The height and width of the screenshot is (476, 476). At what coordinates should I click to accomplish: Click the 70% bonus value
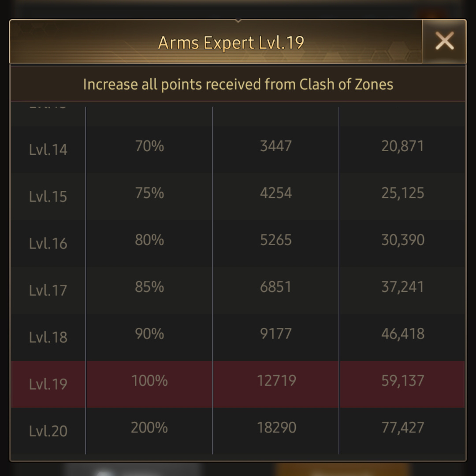point(149,146)
